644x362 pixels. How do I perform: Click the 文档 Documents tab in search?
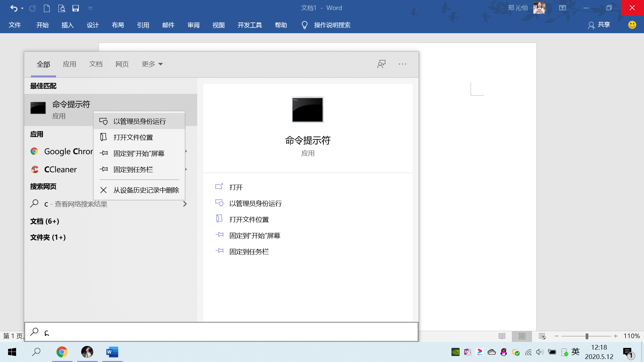(96, 64)
